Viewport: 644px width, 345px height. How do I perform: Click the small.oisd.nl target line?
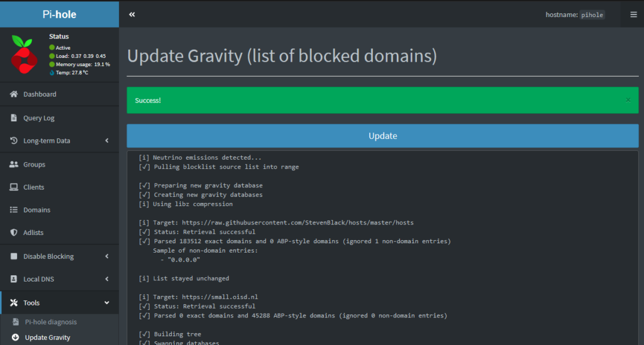point(198,297)
